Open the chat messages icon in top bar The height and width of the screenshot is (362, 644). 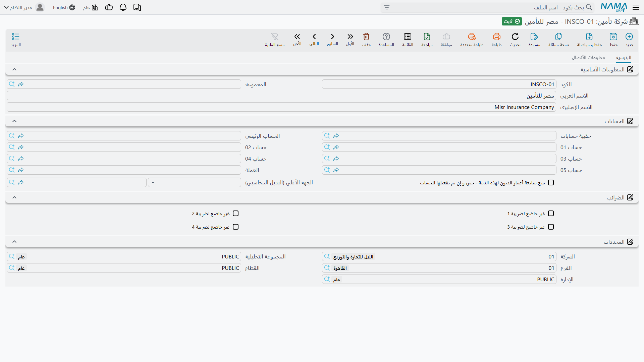(x=137, y=7)
